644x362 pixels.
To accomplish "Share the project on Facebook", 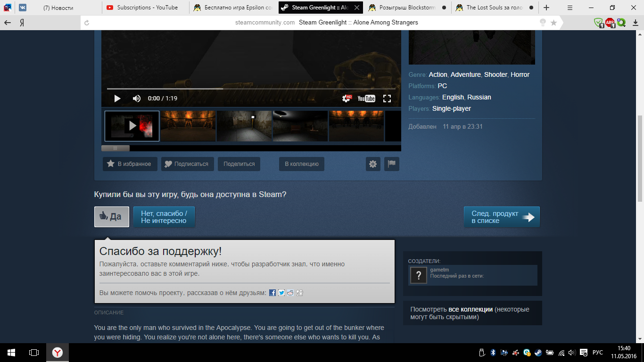I will pos(272,293).
